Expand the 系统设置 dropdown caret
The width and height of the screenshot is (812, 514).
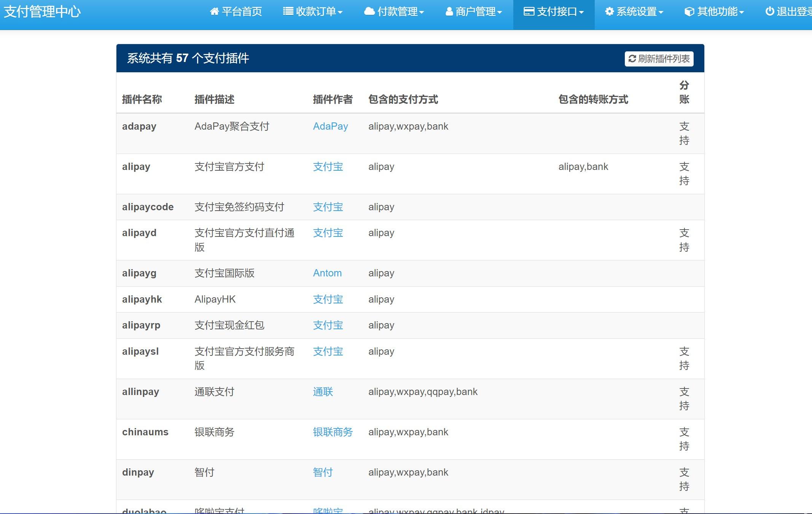point(661,13)
